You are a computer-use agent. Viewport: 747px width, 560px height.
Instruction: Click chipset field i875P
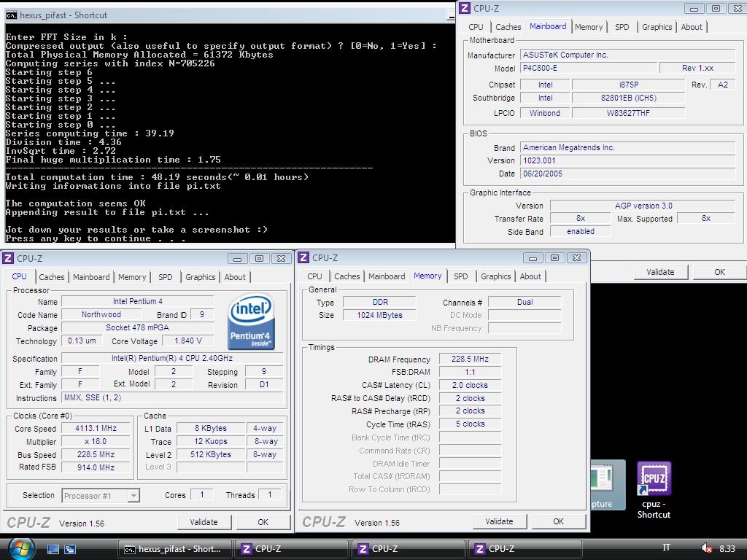tap(628, 85)
